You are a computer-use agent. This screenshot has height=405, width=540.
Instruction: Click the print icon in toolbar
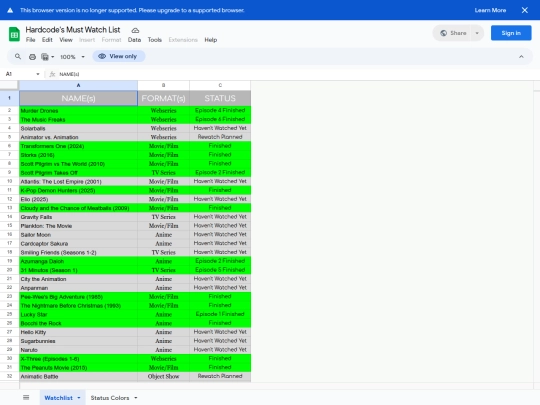click(x=32, y=56)
